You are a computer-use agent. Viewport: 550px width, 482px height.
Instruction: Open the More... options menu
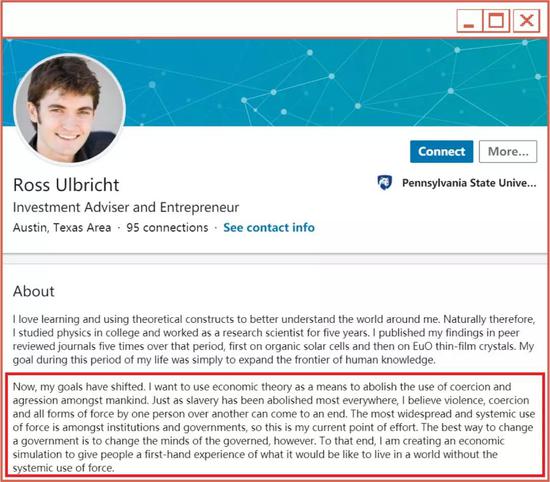508,152
